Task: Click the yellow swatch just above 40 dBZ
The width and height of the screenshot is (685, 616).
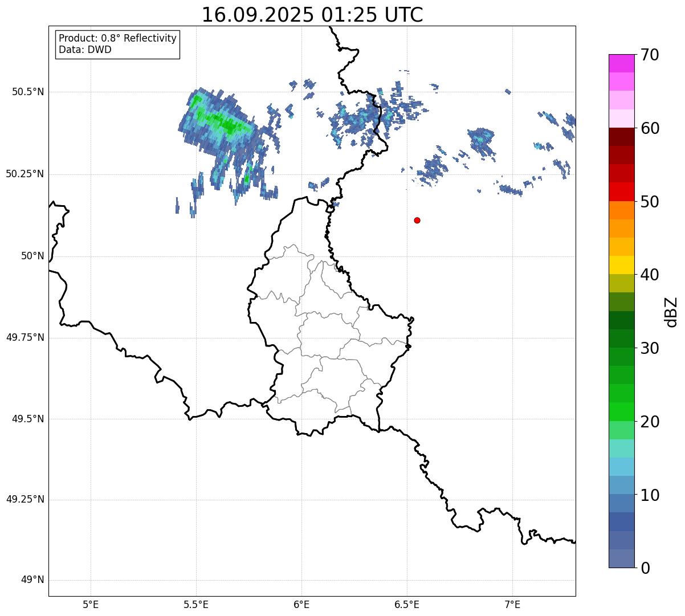Action: click(x=621, y=265)
